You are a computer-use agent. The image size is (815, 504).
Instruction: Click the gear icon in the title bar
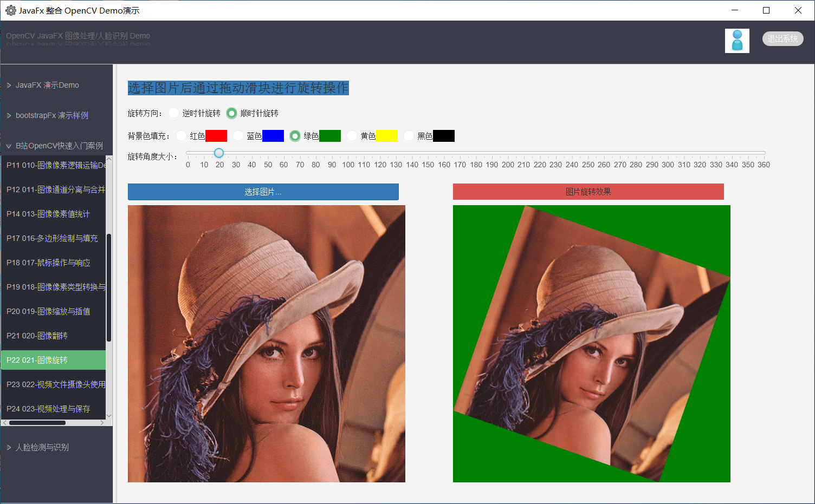click(11, 10)
